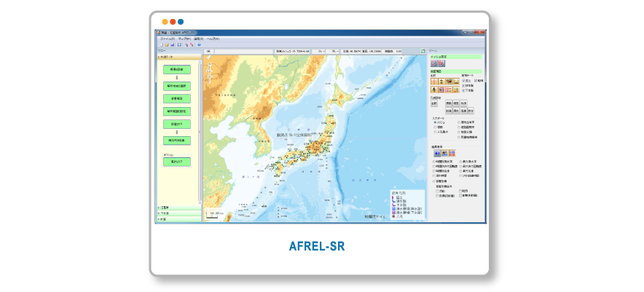The width and height of the screenshot is (644, 292).
Task: Click the 地理院タイル attribution text
Action: point(375,216)
